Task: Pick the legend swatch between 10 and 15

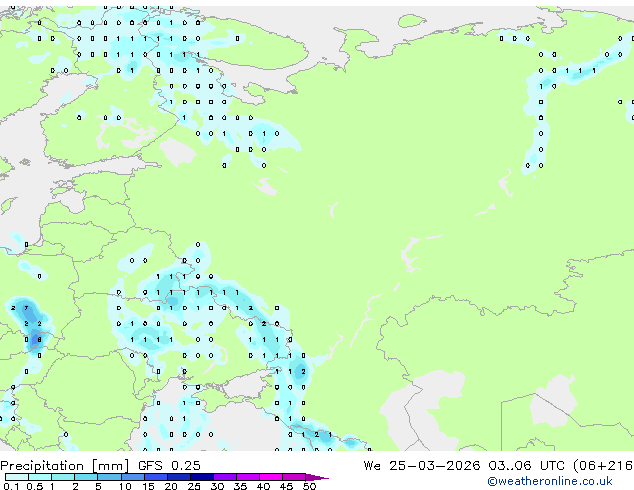Action: pyautogui.click(x=132, y=477)
